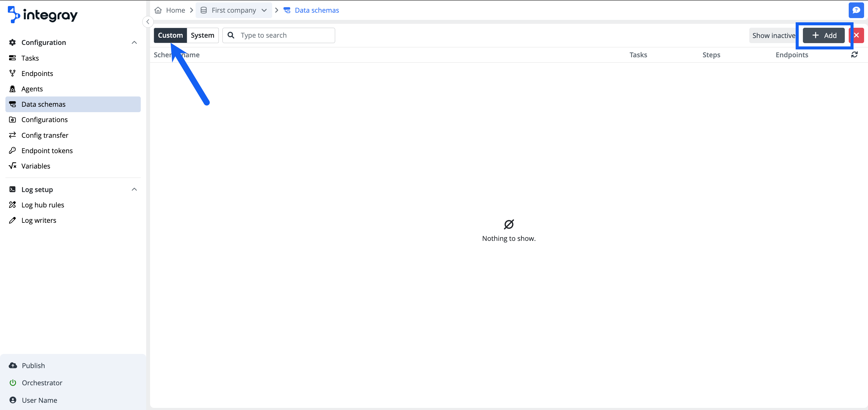Viewport: 868px width, 410px height.
Task: Click the Add button to create schema
Action: [823, 35]
